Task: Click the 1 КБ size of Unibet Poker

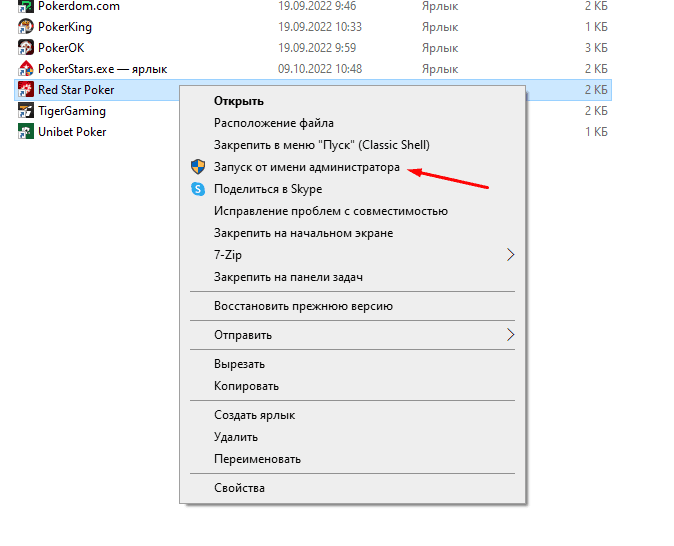Action: [596, 132]
